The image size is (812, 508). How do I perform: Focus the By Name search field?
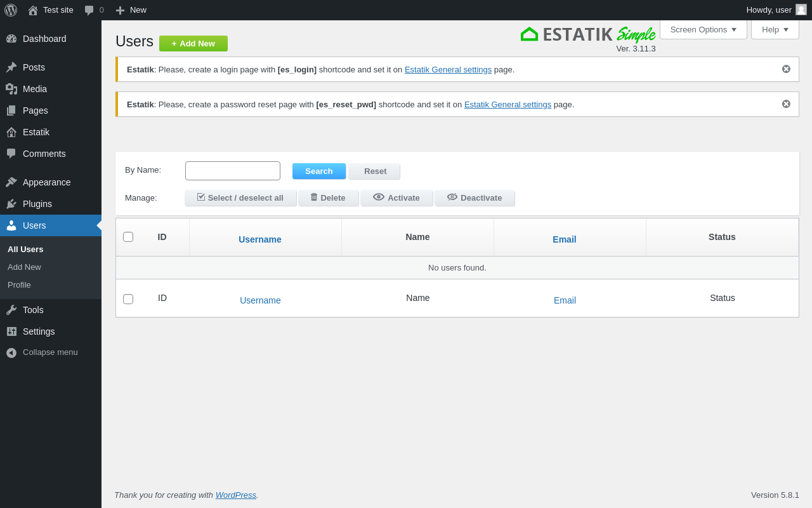(x=233, y=171)
